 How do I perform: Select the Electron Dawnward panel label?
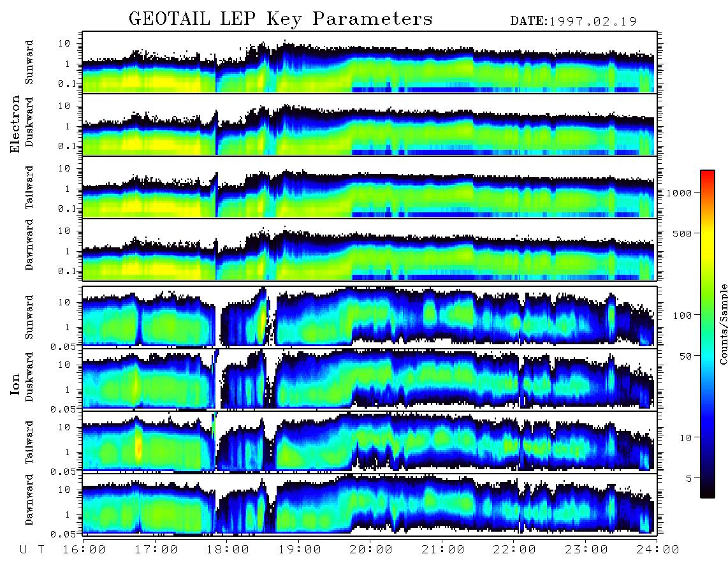pyautogui.click(x=29, y=245)
